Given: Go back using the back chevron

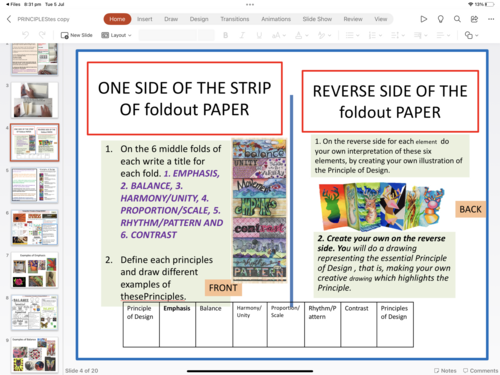Looking at the screenshot, I should coord(9,19).
